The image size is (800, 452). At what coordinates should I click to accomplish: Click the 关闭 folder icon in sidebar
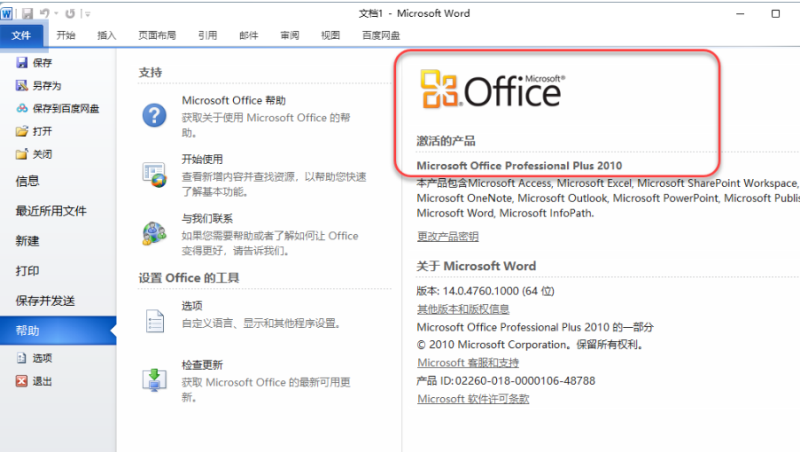click(21, 154)
